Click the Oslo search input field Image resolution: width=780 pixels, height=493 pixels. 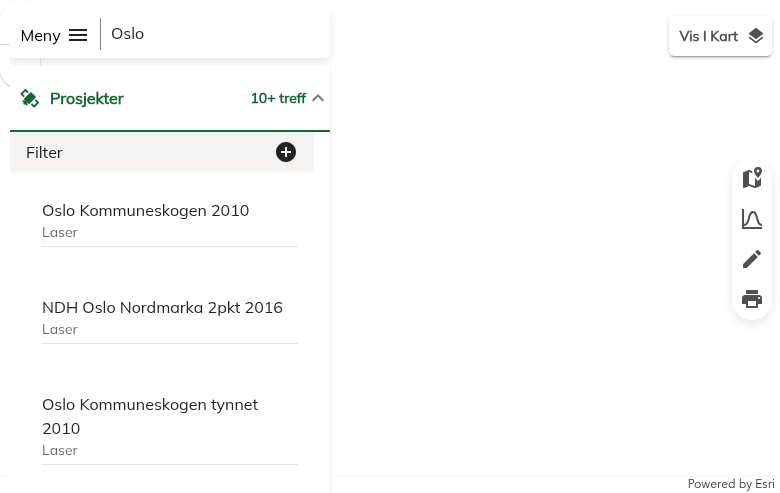click(x=215, y=34)
